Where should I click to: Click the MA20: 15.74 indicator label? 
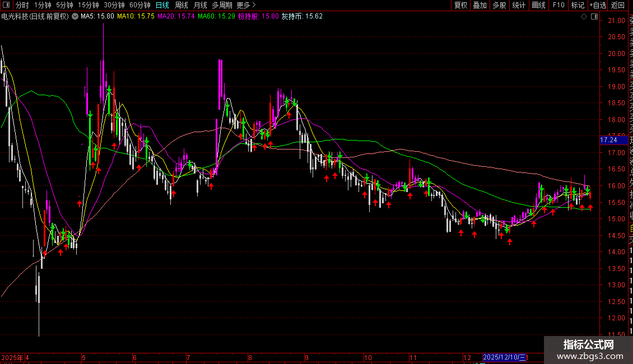pos(176,17)
